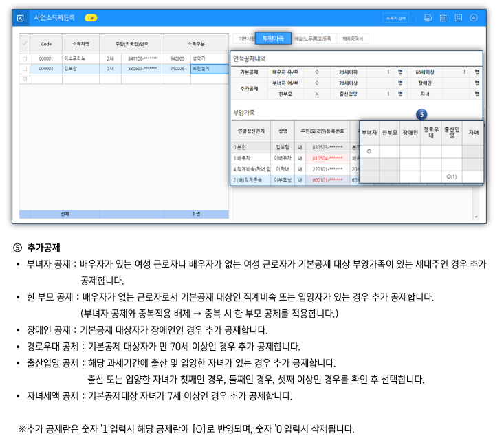The width and height of the screenshot is (504, 447).
Task: Click the '0.본인' relation row
Action: [x=251, y=147]
